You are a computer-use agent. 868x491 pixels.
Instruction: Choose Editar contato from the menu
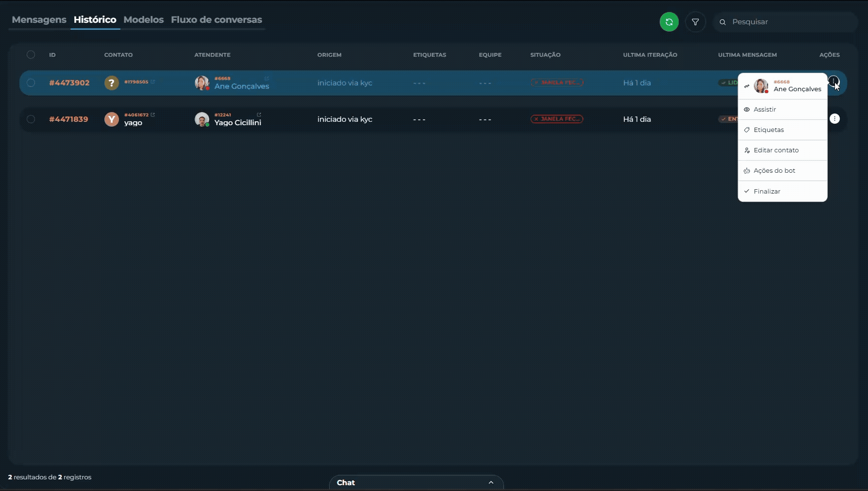783,150
